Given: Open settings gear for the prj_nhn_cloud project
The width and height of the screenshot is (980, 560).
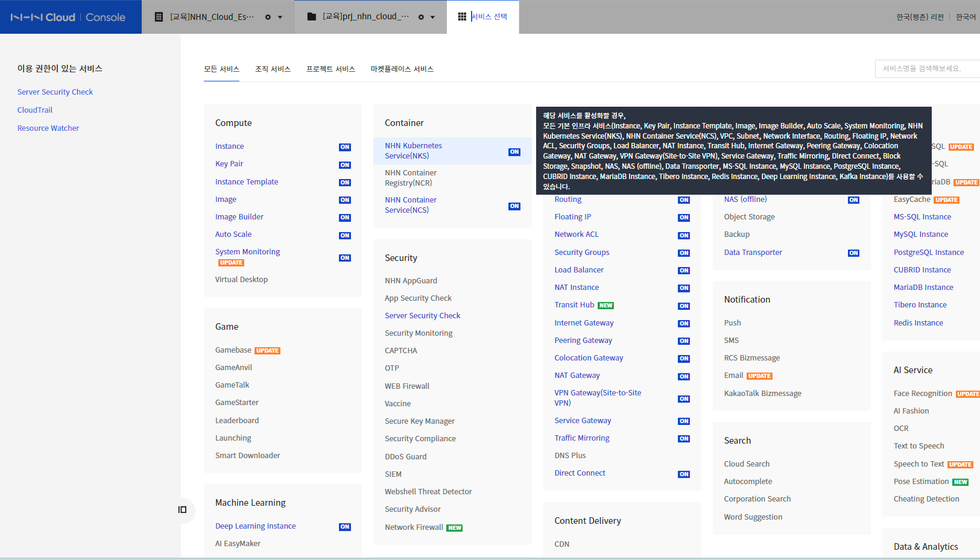Looking at the screenshot, I should coord(421,17).
